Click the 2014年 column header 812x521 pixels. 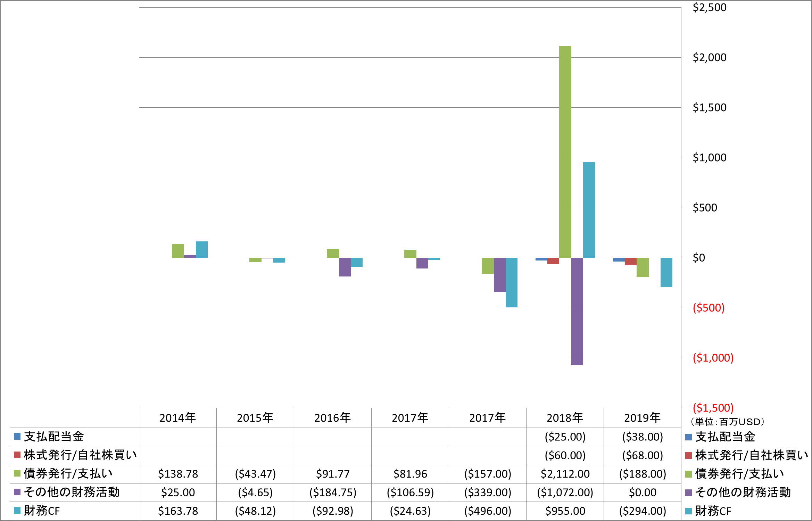coord(178,417)
